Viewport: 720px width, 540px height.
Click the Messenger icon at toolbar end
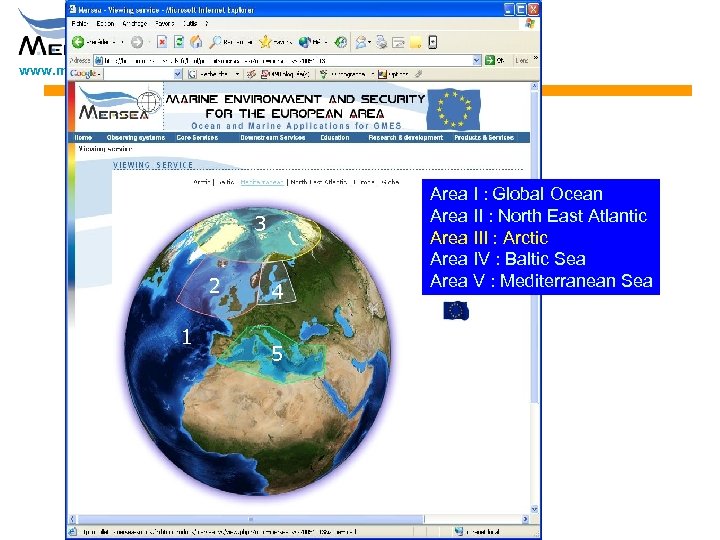tap(433, 42)
